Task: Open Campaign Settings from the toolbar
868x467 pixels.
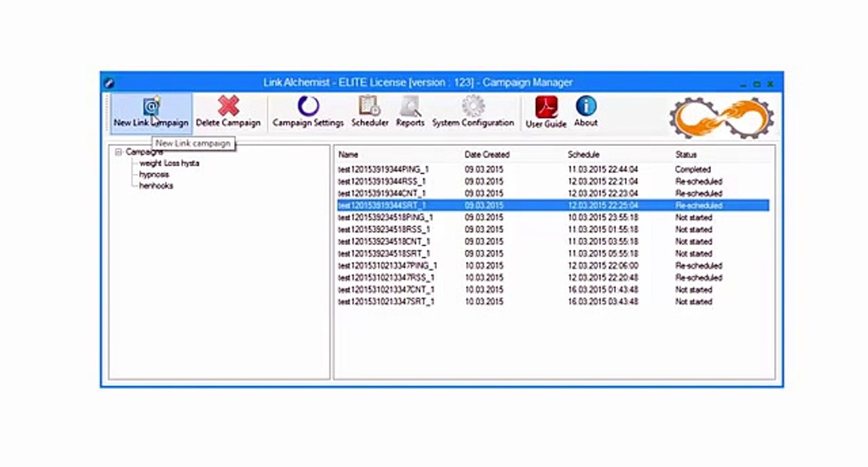Action: (x=308, y=112)
